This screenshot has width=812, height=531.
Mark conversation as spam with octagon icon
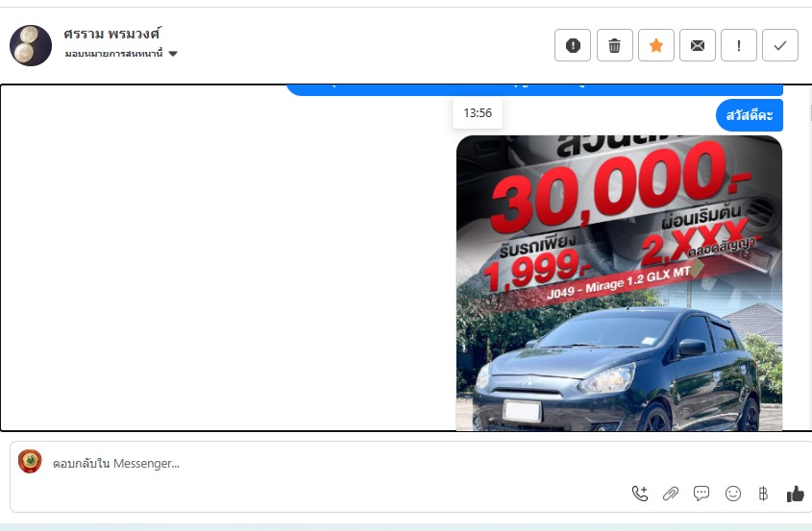[x=572, y=45]
